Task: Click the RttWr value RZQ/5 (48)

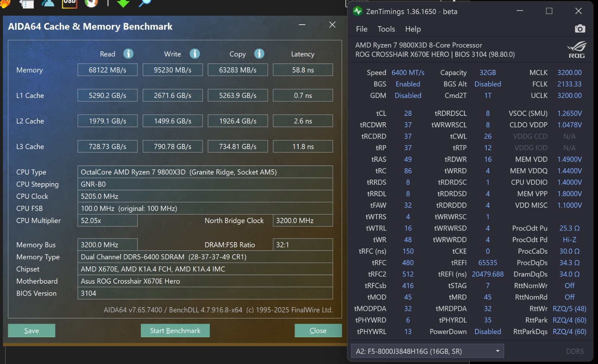Action: tap(569, 309)
